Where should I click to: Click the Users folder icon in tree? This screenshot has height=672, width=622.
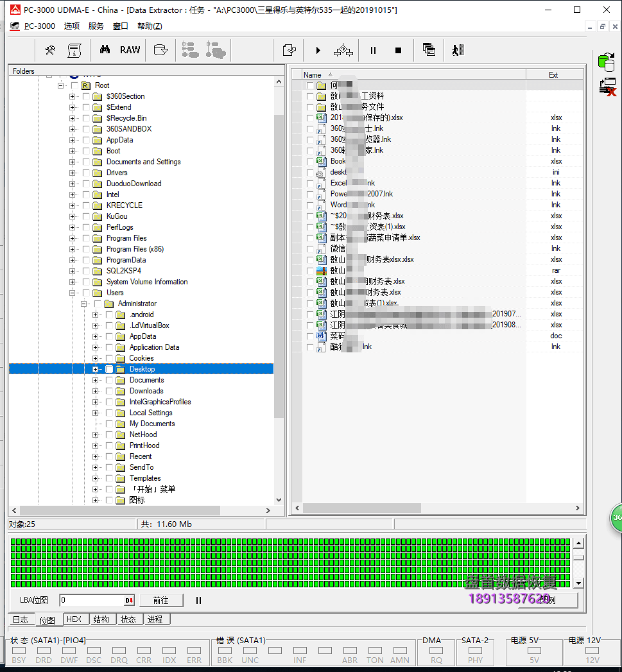click(x=98, y=293)
